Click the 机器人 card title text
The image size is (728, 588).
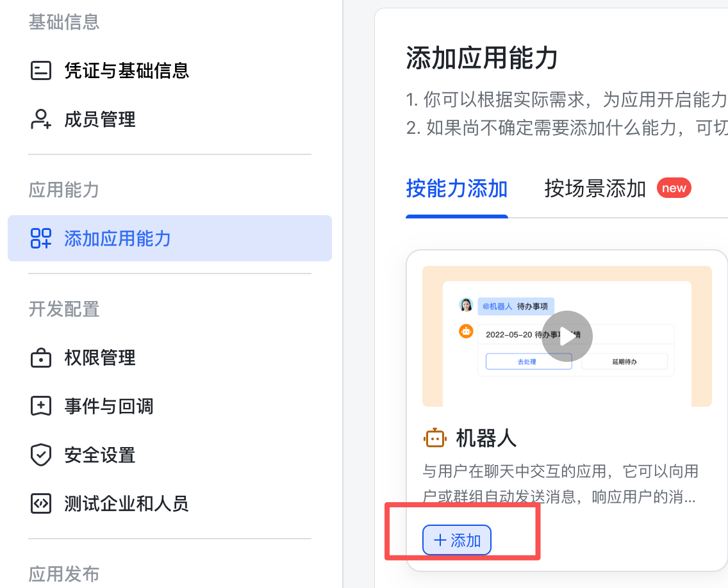486,438
